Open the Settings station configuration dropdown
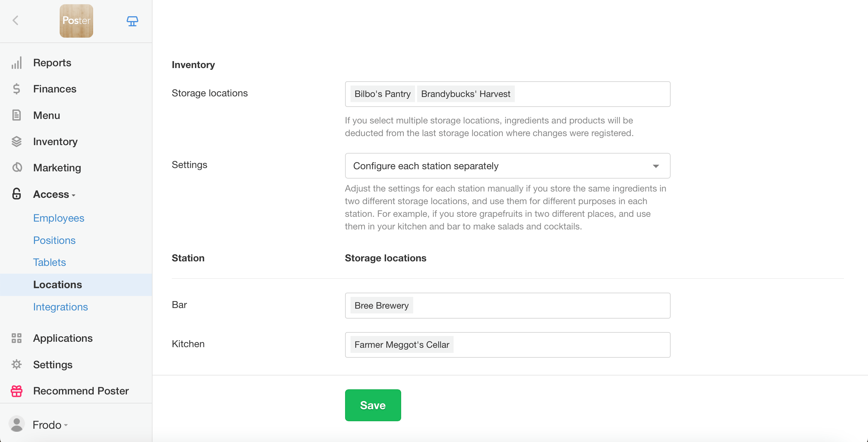Screen dimensions: 868x442 [507, 166]
